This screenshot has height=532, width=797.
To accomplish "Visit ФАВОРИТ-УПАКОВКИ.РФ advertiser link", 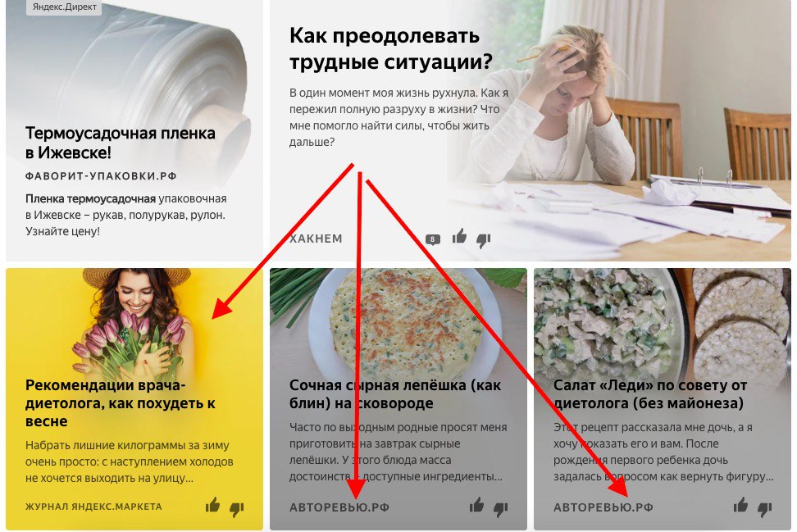I will 101,176.
